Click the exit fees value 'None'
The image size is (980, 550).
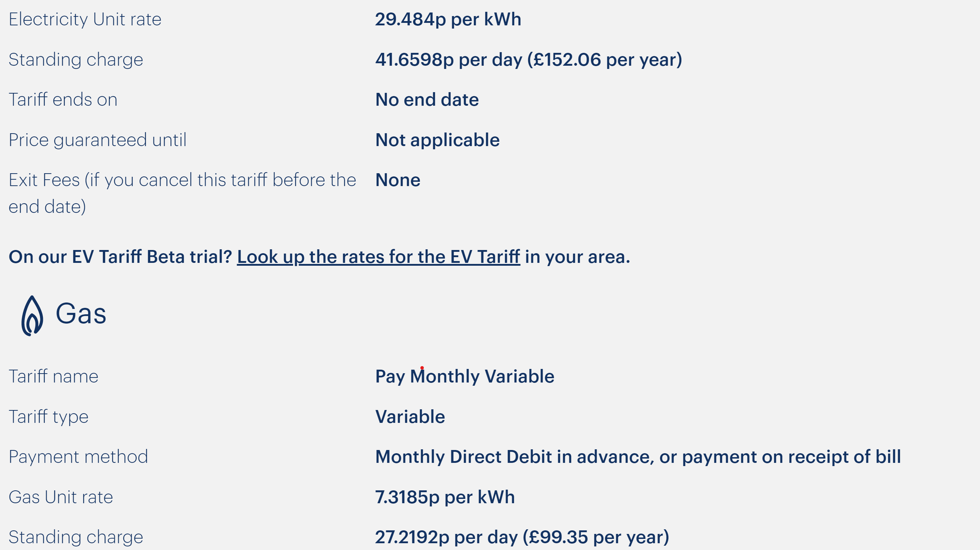398,180
